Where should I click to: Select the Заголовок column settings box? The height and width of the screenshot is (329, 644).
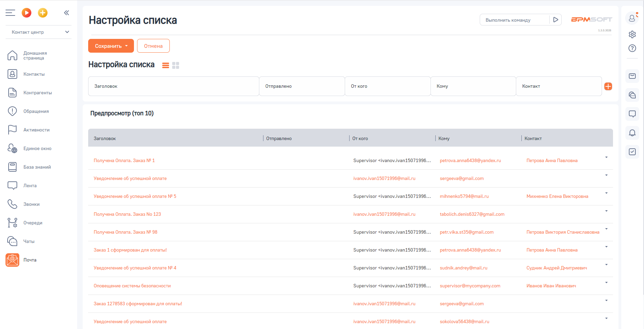pos(174,86)
